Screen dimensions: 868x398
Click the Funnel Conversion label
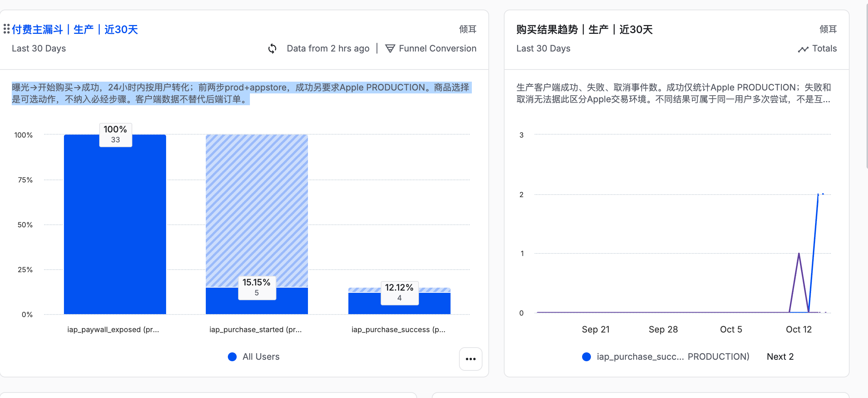(438, 49)
